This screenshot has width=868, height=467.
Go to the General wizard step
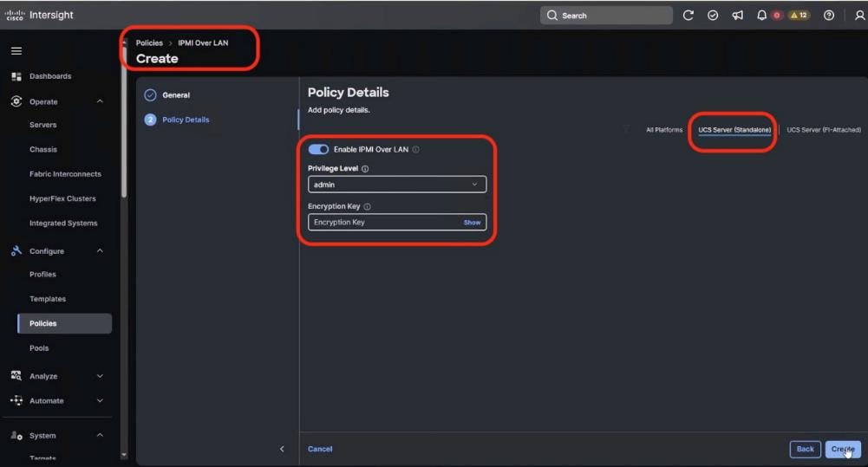[x=176, y=95]
